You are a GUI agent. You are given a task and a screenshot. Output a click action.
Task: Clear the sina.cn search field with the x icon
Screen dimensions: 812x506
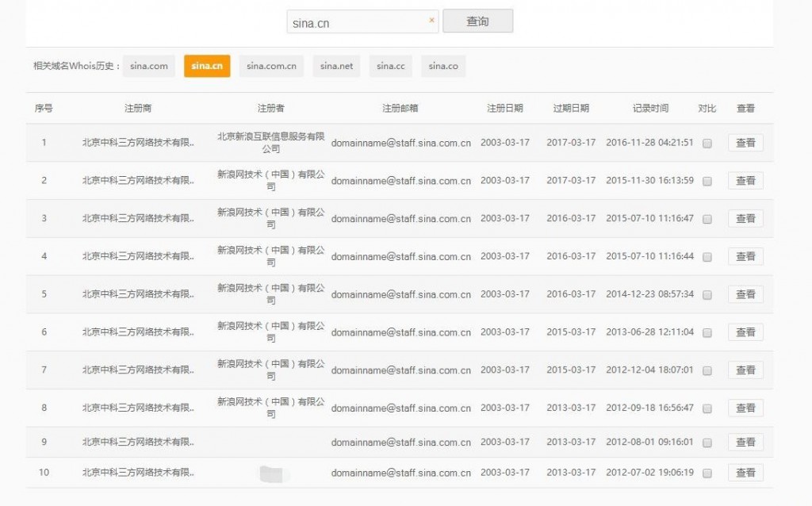click(431, 20)
